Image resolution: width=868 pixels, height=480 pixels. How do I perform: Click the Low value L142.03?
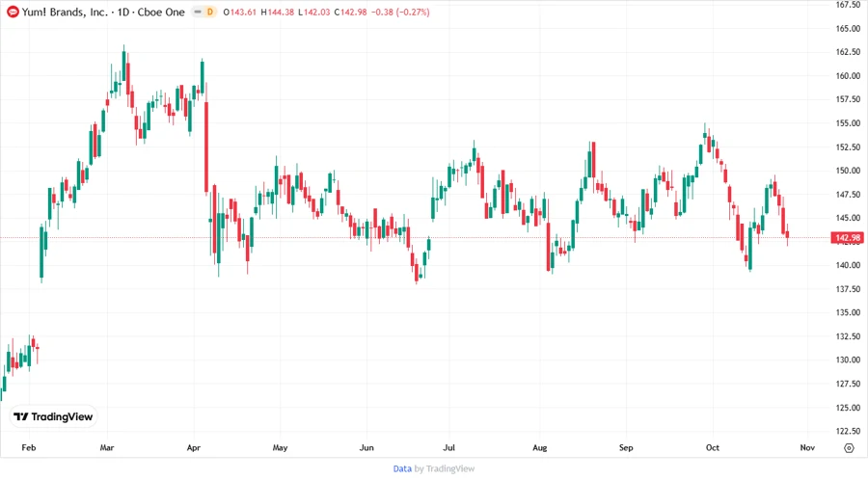pos(313,12)
